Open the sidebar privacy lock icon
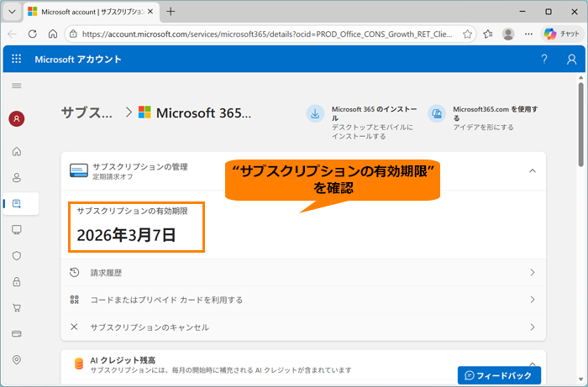Viewport: 588px width, 387px height. click(x=17, y=282)
